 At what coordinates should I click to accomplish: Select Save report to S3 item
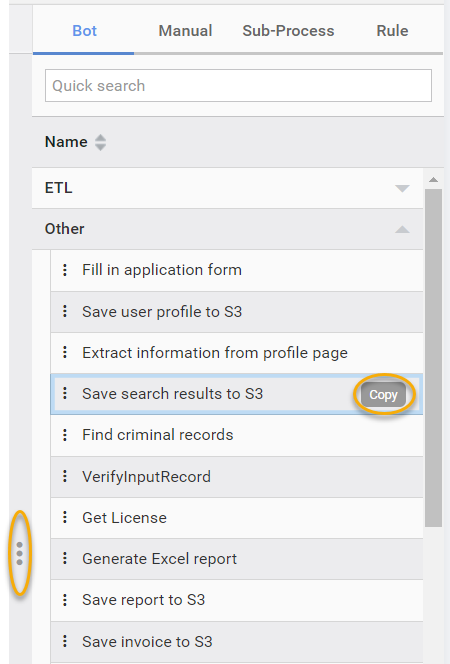[x=237, y=600]
